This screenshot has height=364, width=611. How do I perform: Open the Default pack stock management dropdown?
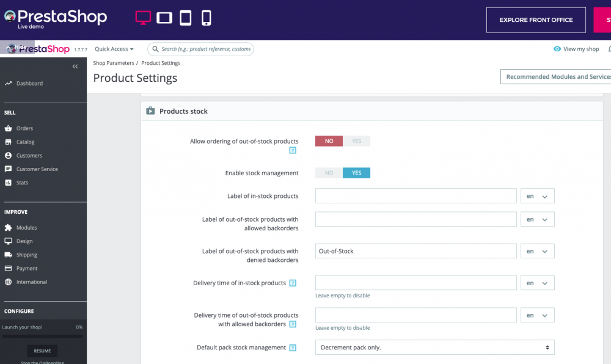pyautogui.click(x=434, y=347)
